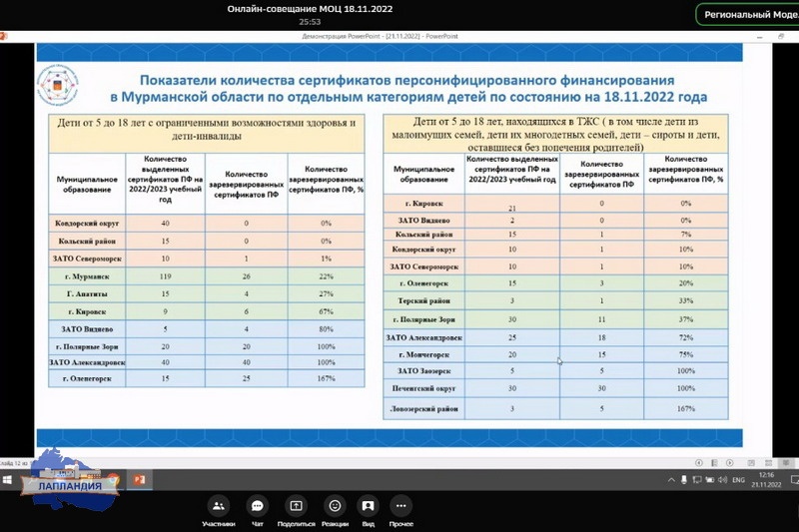The height and width of the screenshot is (532, 799).
Task: Click the value 21 in г. Кировск row
Action: click(x=512, y=208)
